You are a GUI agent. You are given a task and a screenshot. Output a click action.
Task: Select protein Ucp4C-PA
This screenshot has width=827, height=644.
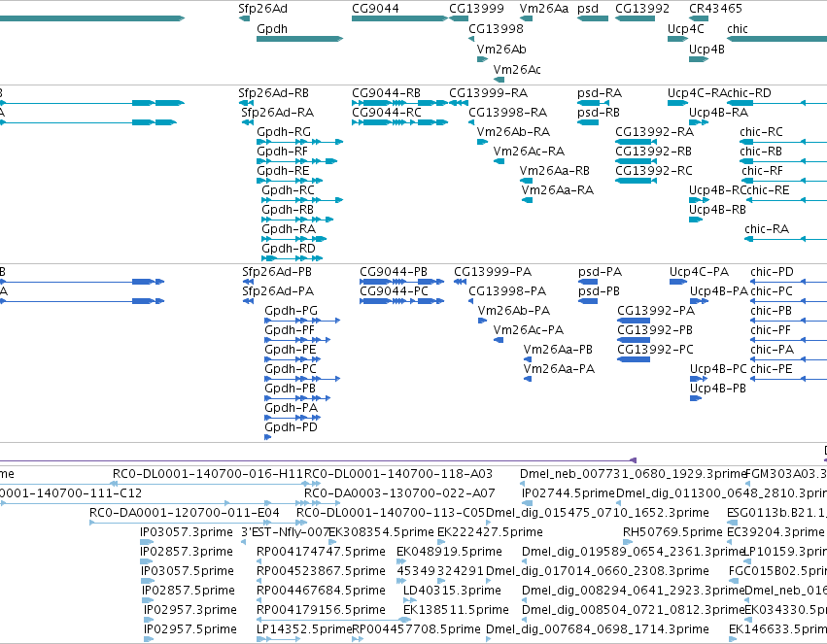pyautogui.click(x=699, y=272)
